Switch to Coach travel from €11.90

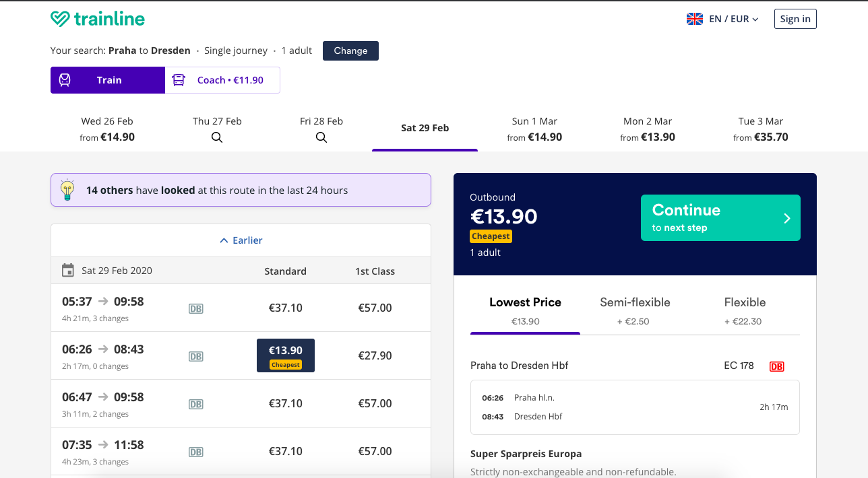(222, 80)
